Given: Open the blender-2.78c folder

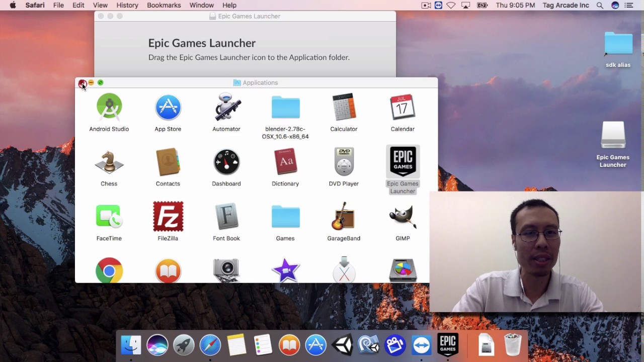Looking at the screenshot, I should (x=285, y=107).
